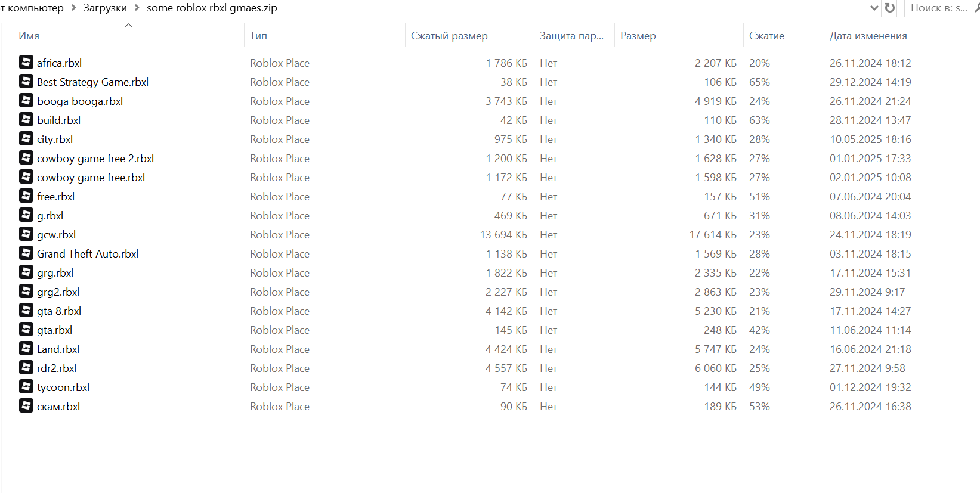Click the city.rbxl Roblox icon
The image size is (980, 493).
[x=26, y=138]
